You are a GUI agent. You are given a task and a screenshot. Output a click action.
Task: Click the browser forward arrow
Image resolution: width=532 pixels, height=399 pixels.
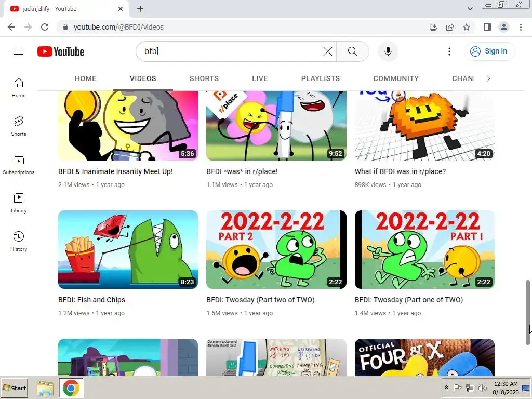(x=28, y=27)
